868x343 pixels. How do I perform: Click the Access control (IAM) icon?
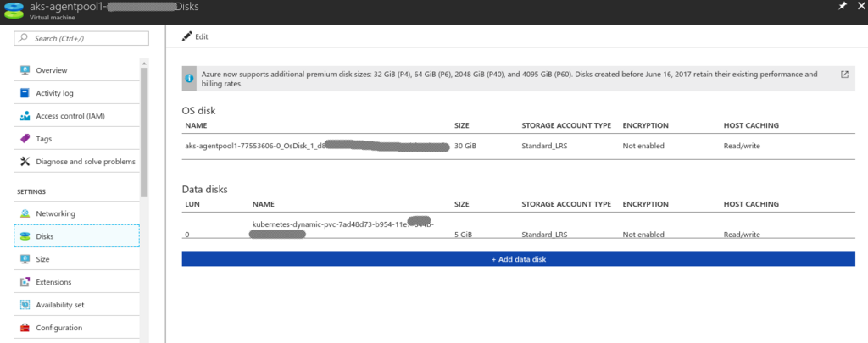[x=25, y=116]
